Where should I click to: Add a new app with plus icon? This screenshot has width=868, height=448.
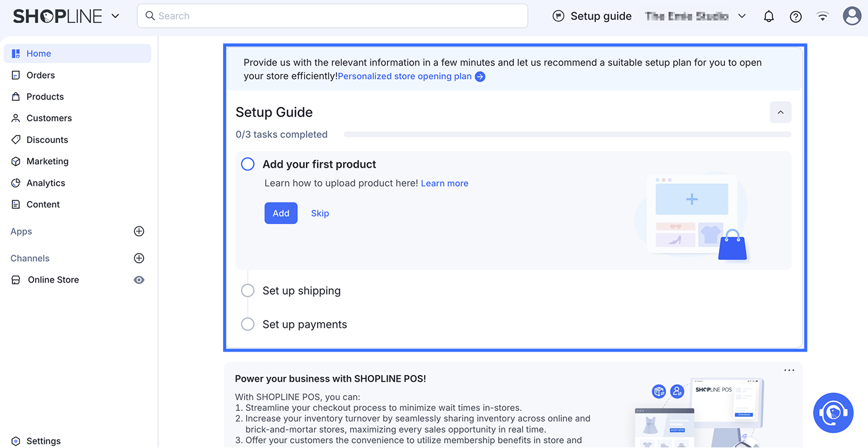click(139, 231)
